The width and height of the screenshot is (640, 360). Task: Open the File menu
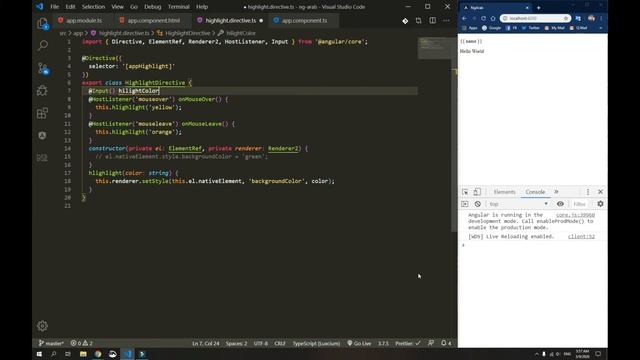54,7
